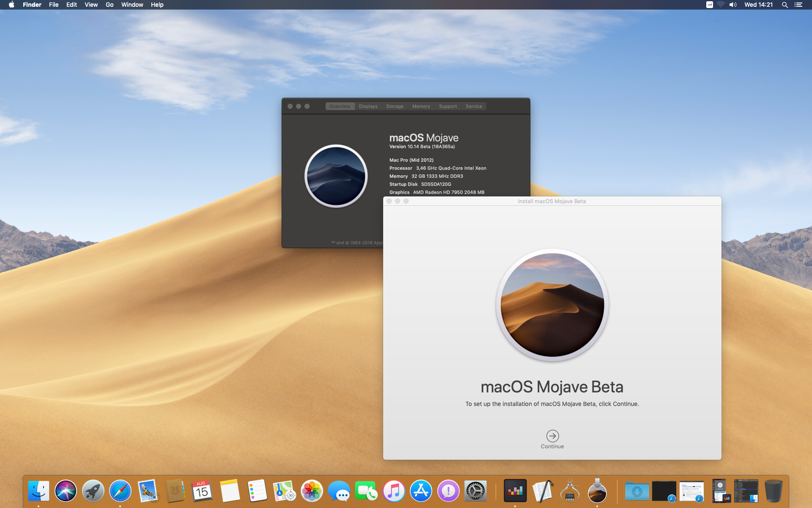Viewport: 812px width, 508px height.
Task: Open the Downloads folder stack
Action: click(x=637, y=491)
